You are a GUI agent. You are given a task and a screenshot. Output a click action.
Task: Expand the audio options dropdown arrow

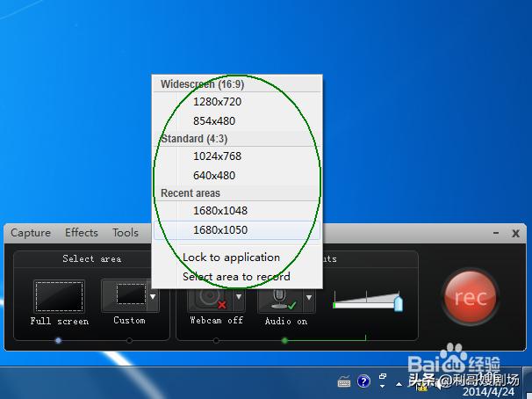tap(308, 297)
